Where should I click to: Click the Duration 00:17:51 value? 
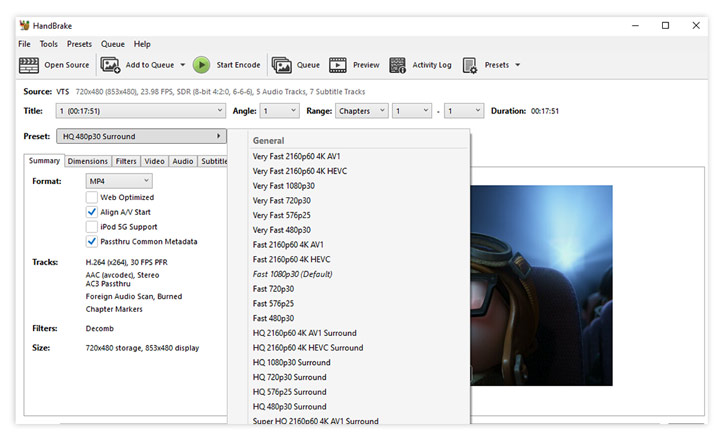tap(545, 111)
